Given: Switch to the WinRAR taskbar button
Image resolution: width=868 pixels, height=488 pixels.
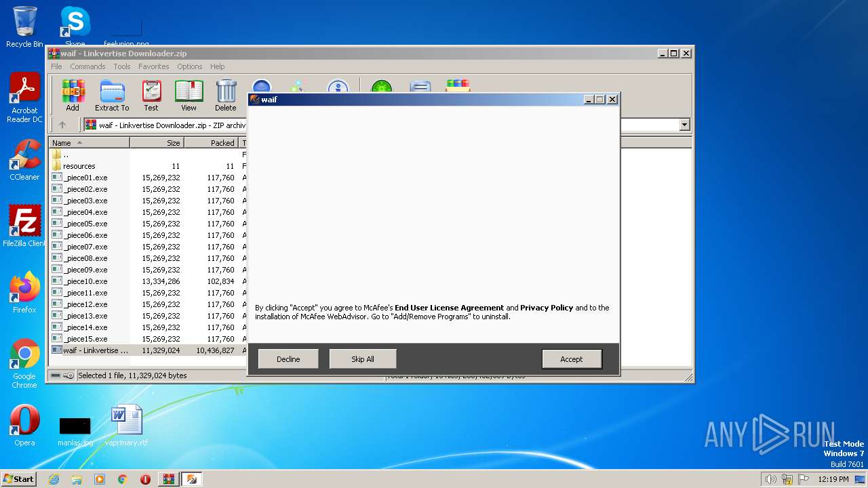Looking at the screenshot, I should tap(168, 479).
